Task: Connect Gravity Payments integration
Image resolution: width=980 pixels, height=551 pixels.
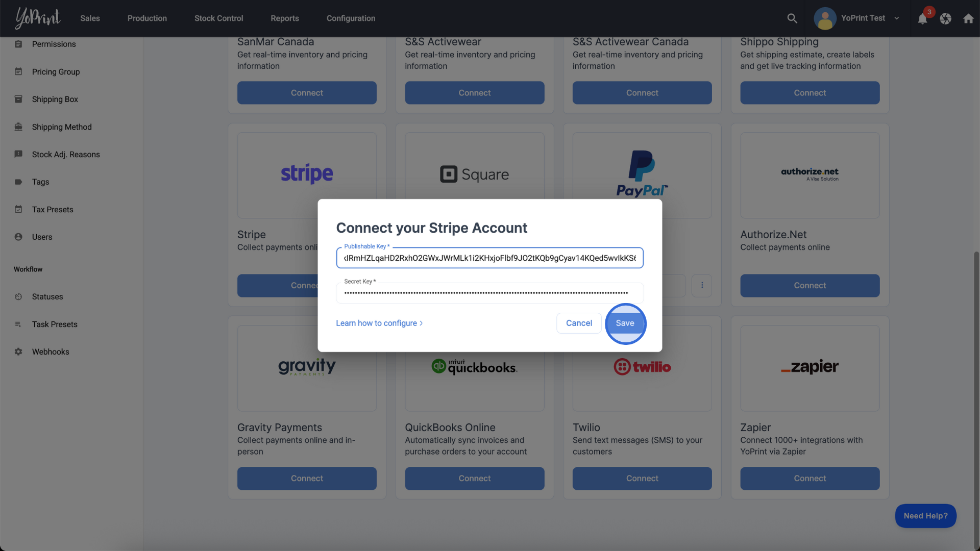Action: coord(307,479)
